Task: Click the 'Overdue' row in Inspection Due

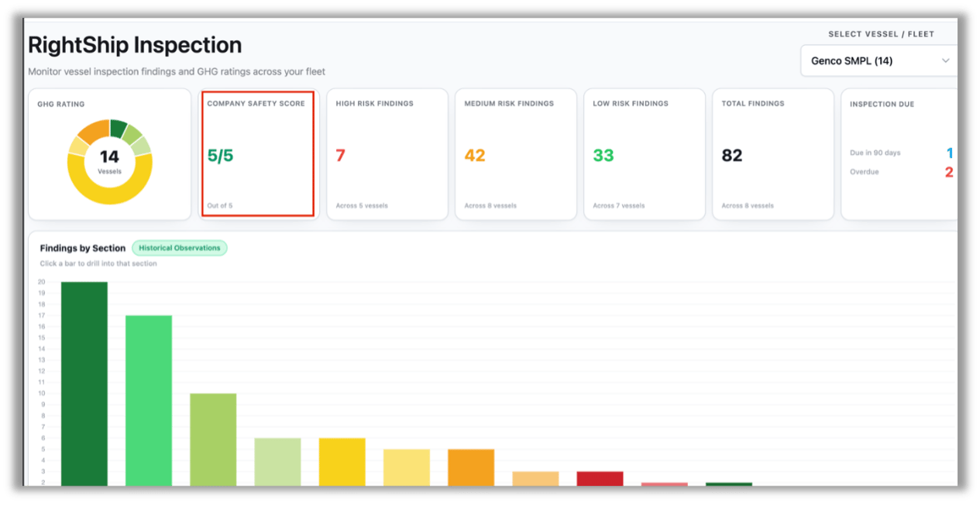Action: 902,172
